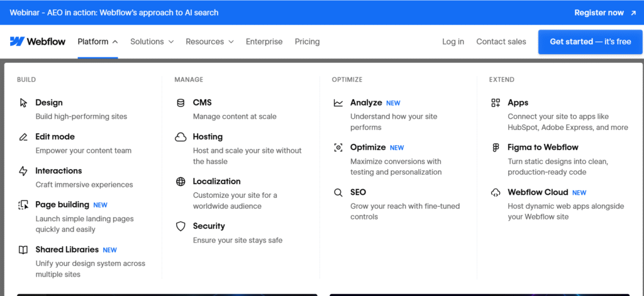Expand the Resources dropdown
This screenshot has width=644, height=296.
click(x=209, y=41)
